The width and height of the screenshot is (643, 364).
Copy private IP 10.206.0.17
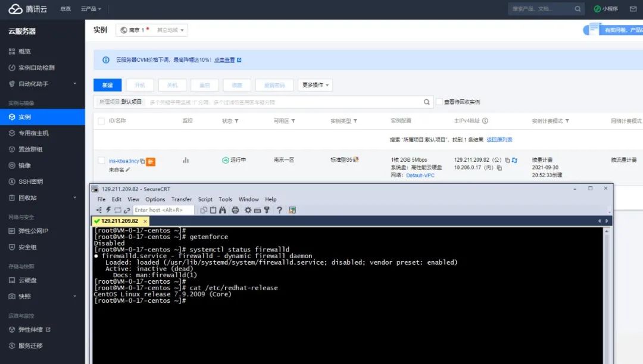tap(499, 168)
